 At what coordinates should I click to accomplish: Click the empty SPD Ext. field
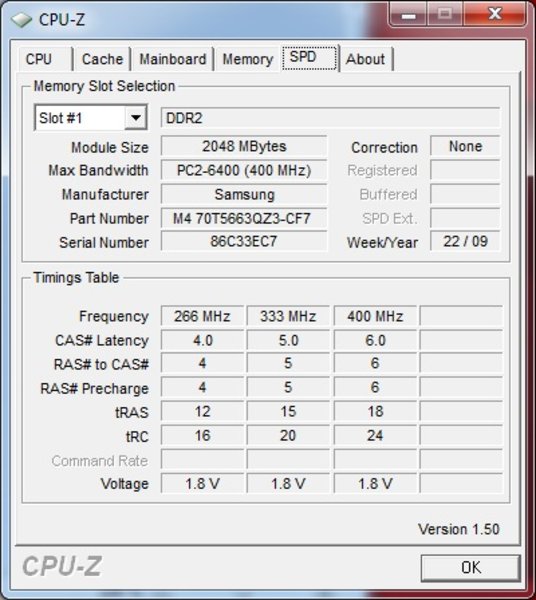(x=465, y=218)
